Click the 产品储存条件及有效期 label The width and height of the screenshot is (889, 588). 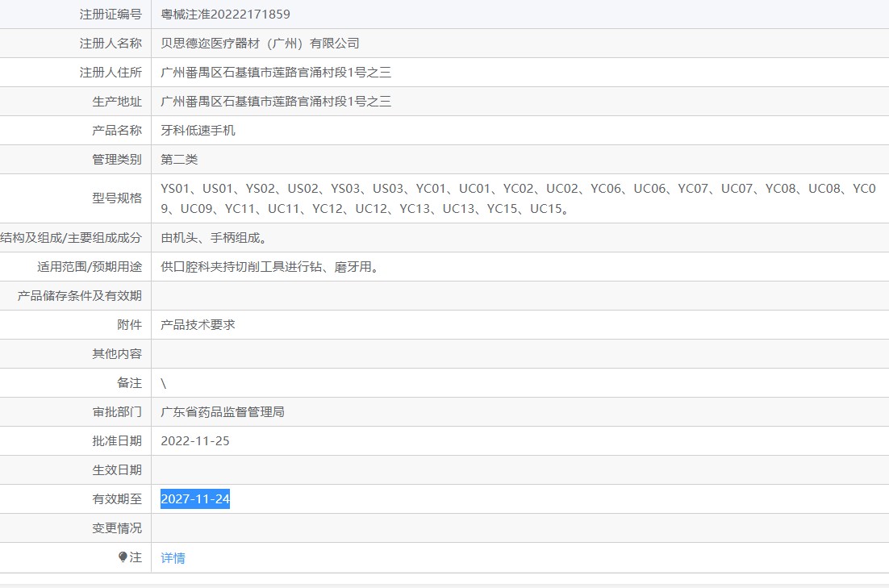click(79, 295)
